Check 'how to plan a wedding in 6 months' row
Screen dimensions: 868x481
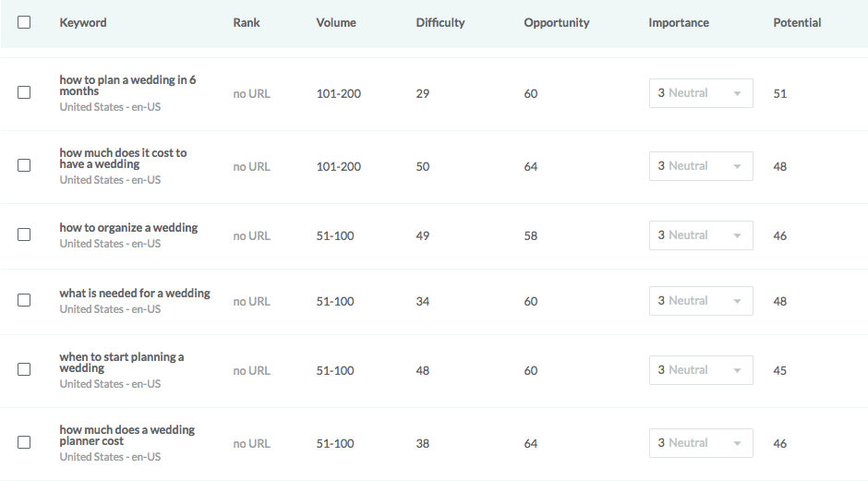(x=24, y=92)
